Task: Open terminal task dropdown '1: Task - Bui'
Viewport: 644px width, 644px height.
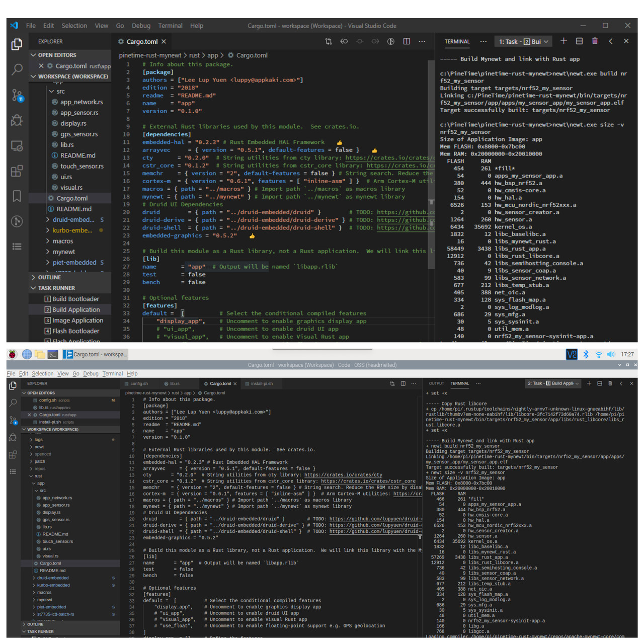Action: coord(523,42)
